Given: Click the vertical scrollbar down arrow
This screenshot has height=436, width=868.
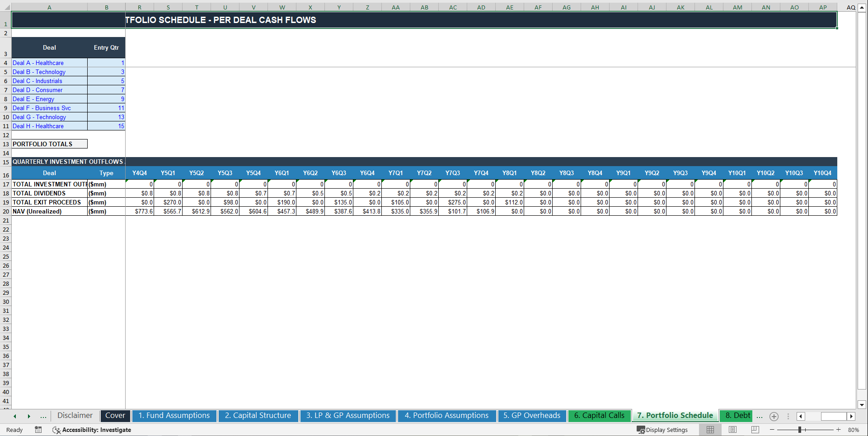Looking at the screenshot, I should pos(862,405).
